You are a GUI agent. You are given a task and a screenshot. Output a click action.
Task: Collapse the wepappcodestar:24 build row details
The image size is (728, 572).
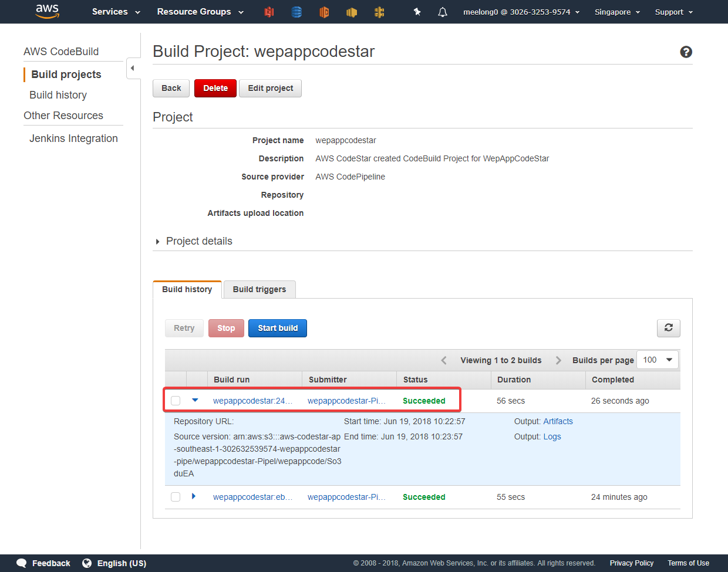coord(195,401)
